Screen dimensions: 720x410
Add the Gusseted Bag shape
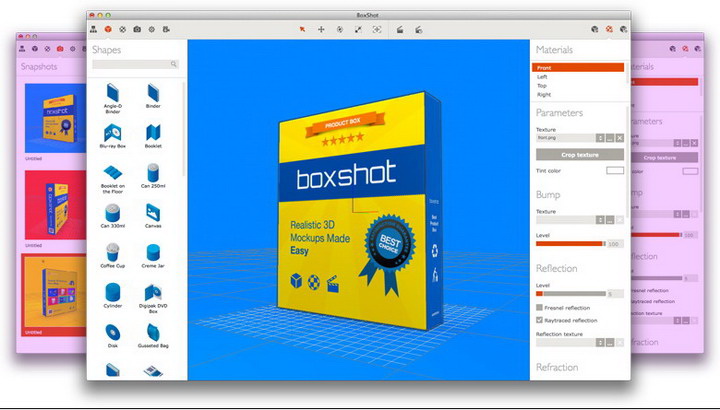[153, 336]
